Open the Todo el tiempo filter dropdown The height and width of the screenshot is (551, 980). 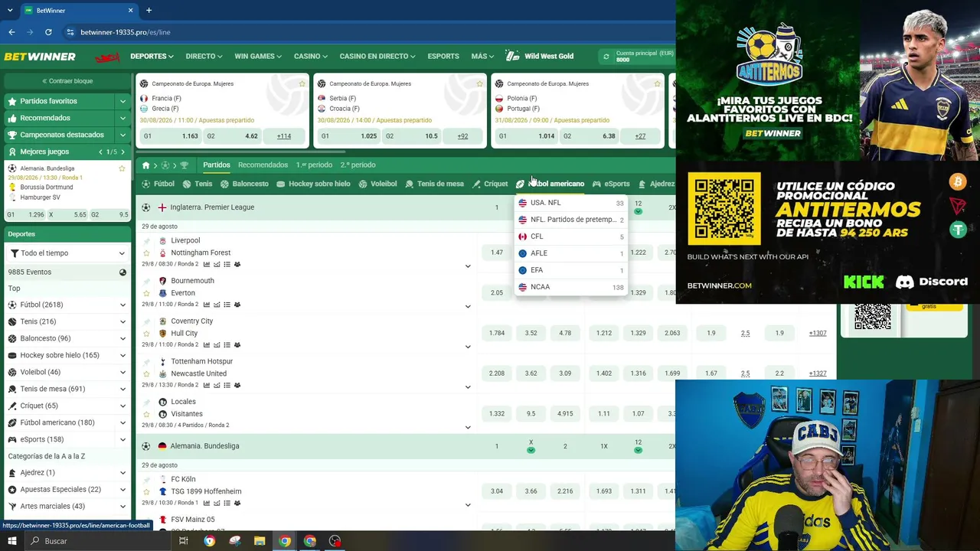67,253
